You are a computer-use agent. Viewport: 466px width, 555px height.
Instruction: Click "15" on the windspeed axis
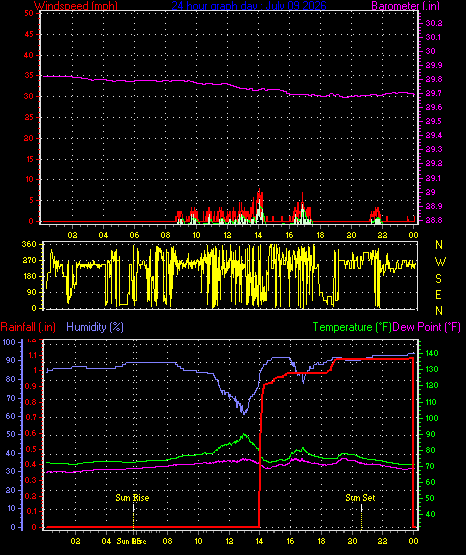[29, 159]
